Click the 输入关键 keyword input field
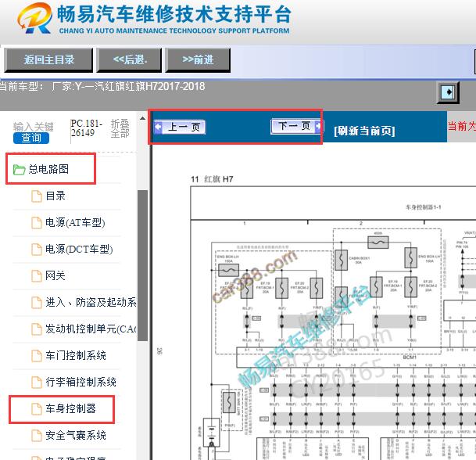Viewport: 476px width, 460px height. tap(34, 127)
